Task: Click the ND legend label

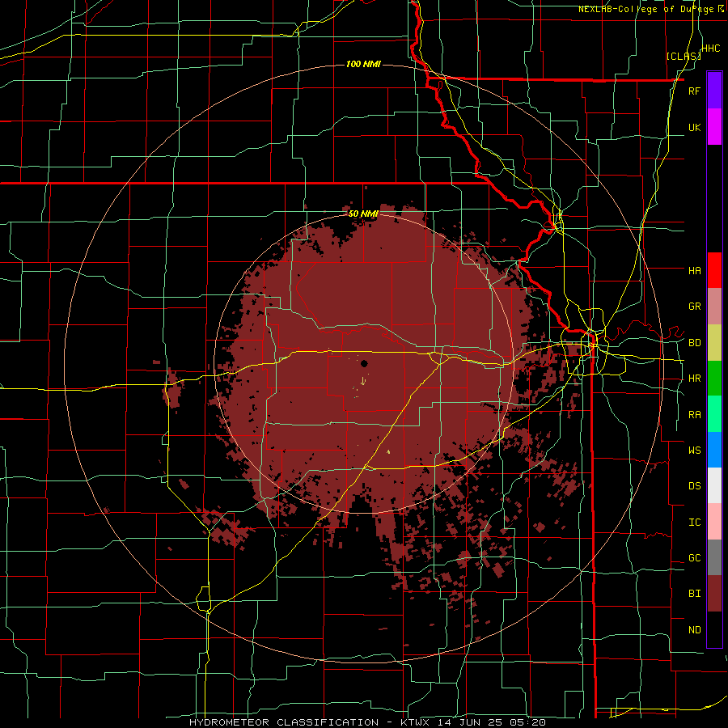Action: click(694, 630)
